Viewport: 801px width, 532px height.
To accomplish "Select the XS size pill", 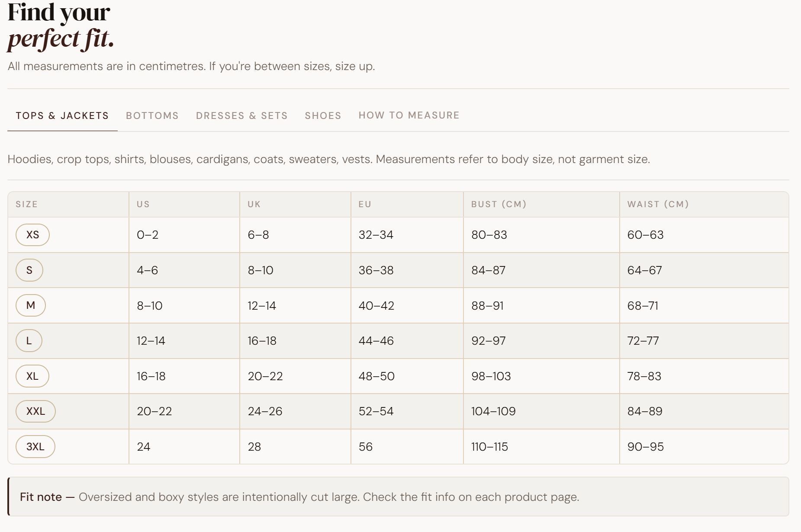I will pos(32,235).
